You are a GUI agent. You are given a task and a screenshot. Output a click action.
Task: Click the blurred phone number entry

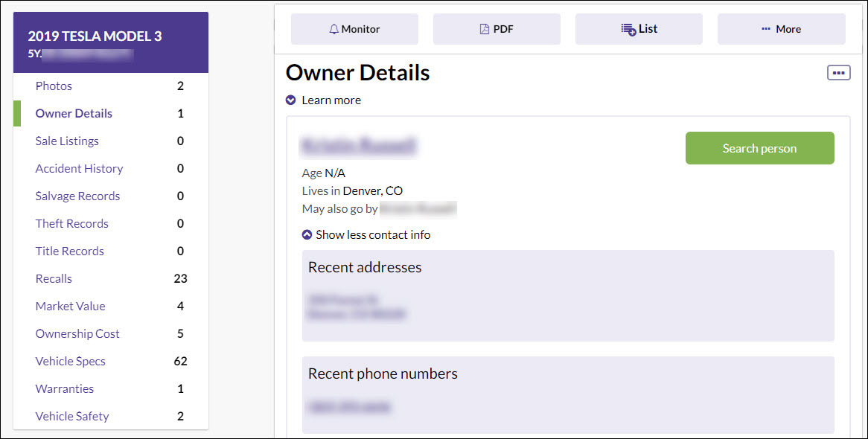coord(348,407)
